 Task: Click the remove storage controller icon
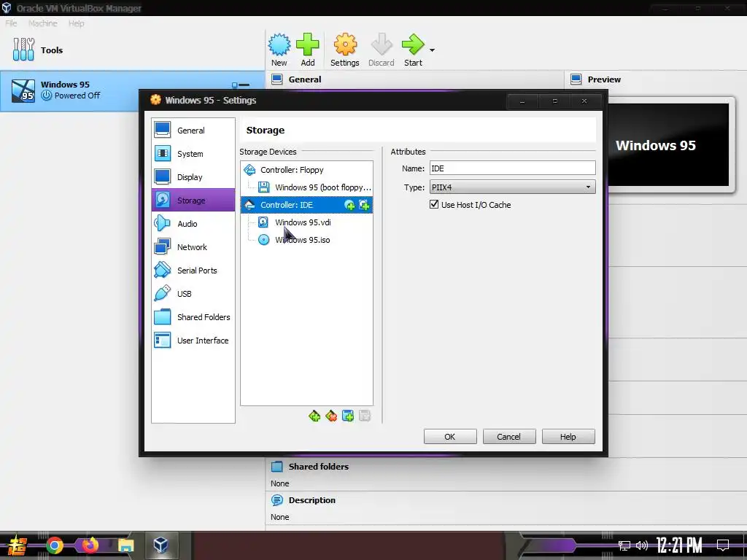pos(331,416)
